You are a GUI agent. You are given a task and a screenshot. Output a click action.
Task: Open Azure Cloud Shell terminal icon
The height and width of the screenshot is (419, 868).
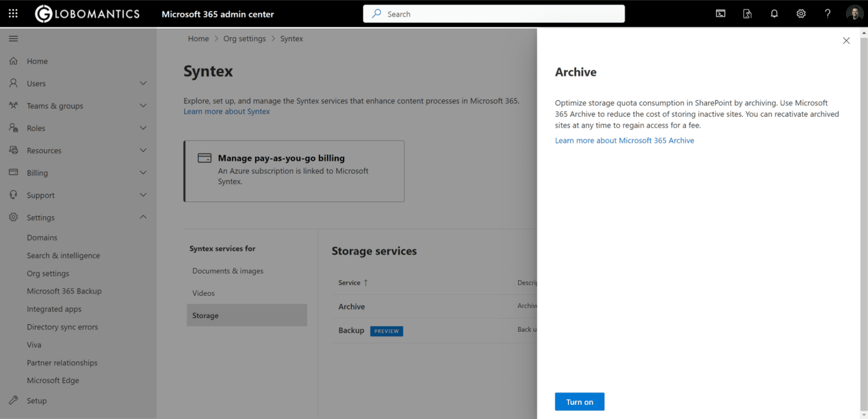(x=720, y=13)
